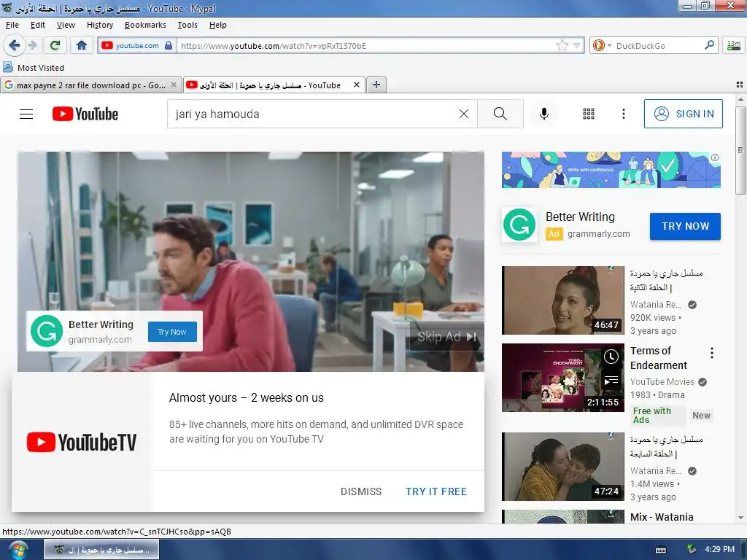Open the Tools menu
Screen dimensions: 747x560
click(187, 25)
